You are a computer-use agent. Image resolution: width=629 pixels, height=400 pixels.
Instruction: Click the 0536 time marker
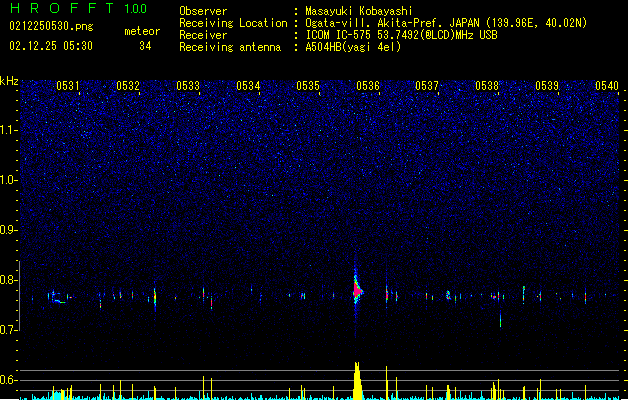tap(368, 86)
